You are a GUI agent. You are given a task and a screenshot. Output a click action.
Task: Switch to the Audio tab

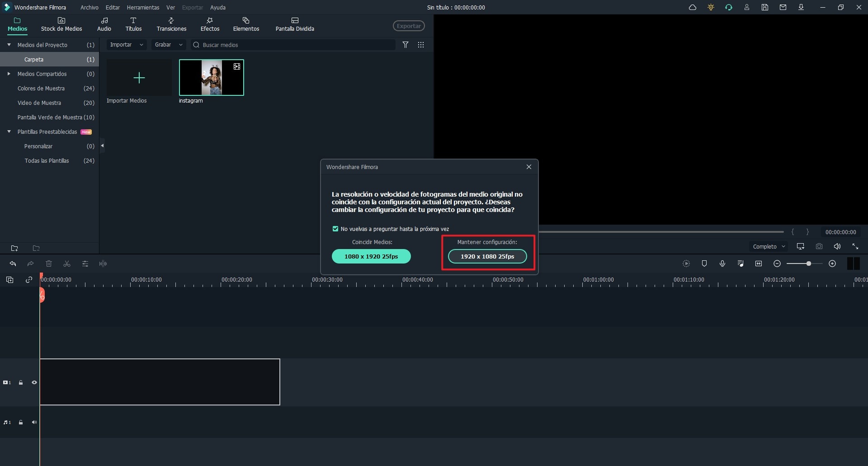(x=104, y=24)
